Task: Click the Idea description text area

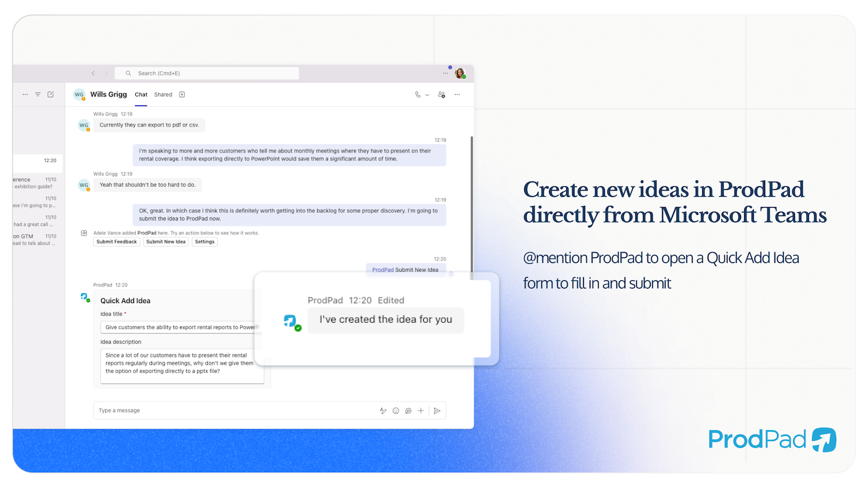Action: pyautogui.click(x=182, y=366)
